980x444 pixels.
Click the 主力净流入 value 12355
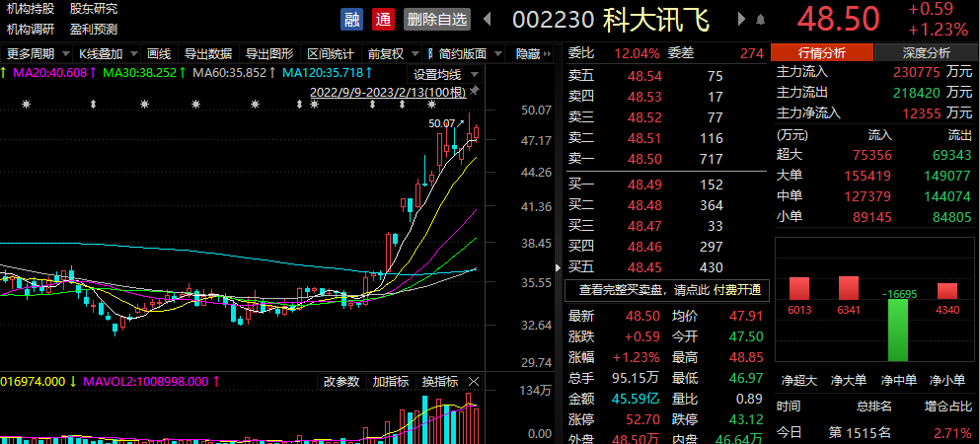(x=920, y=113)
